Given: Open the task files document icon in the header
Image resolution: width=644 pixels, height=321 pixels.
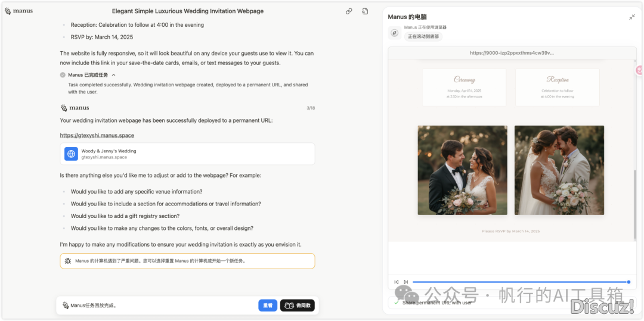Looking at the screenshot, I should [365, 11].
